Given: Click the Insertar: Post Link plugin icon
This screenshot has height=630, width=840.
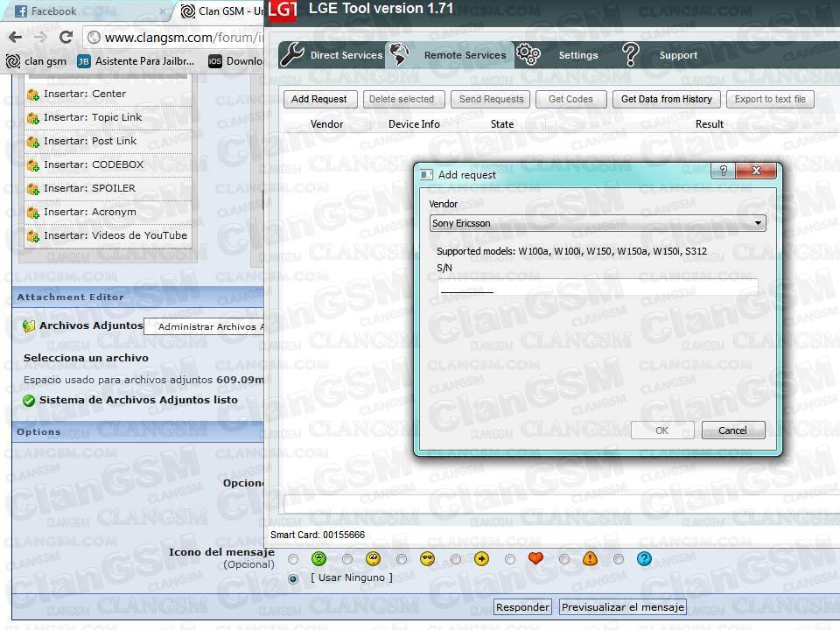Looking at the screenshot, I should coord(32,142).
